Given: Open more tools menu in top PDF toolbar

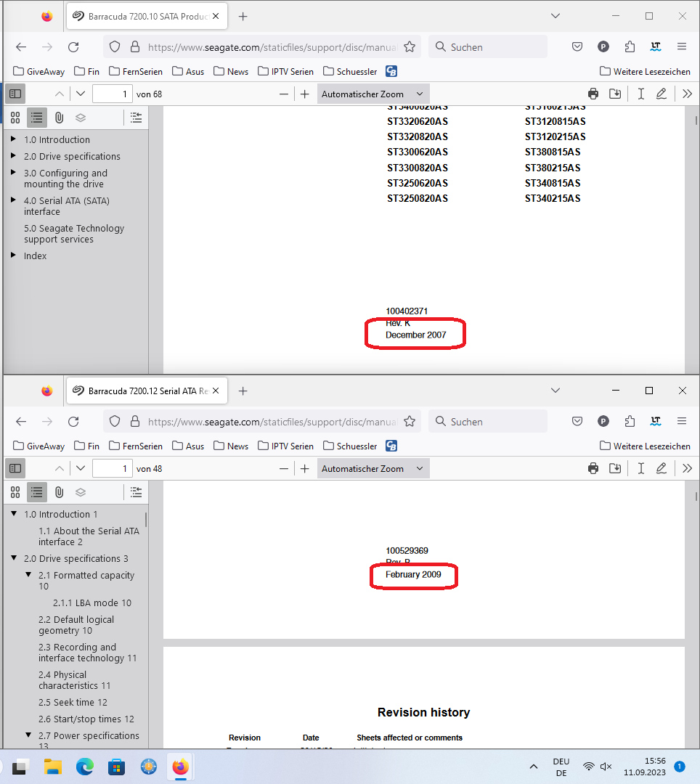Looking at the screenshot, I should [x=688, y=94].
